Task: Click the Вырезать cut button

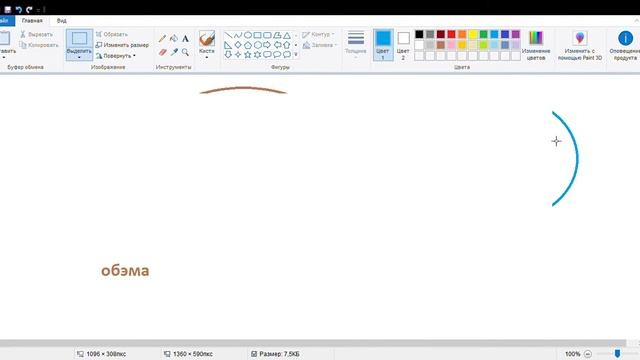Action: [36, 35]
